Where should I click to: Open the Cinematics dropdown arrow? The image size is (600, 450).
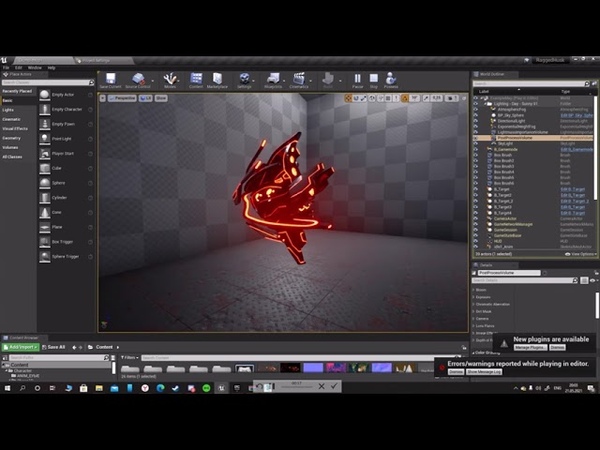(x=310, y=81)
